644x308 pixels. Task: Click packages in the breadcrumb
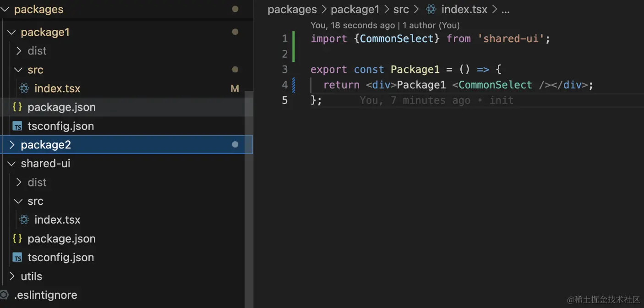click(x=292, y=10)
